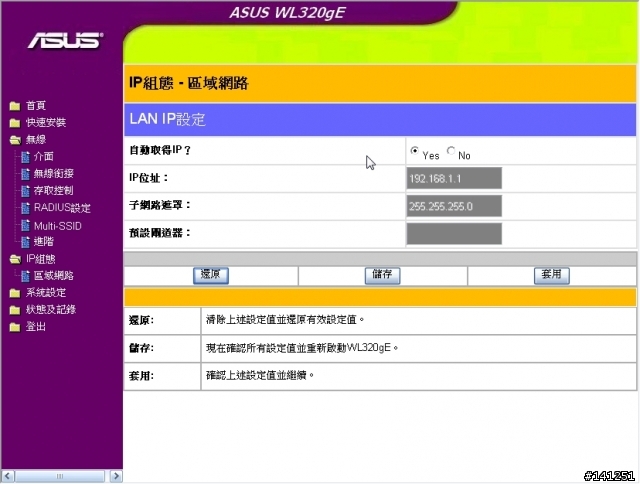The height and width of the screenshot is (484, 640).
Task: Click the 還原: description row label
Action: pos(141,320)
